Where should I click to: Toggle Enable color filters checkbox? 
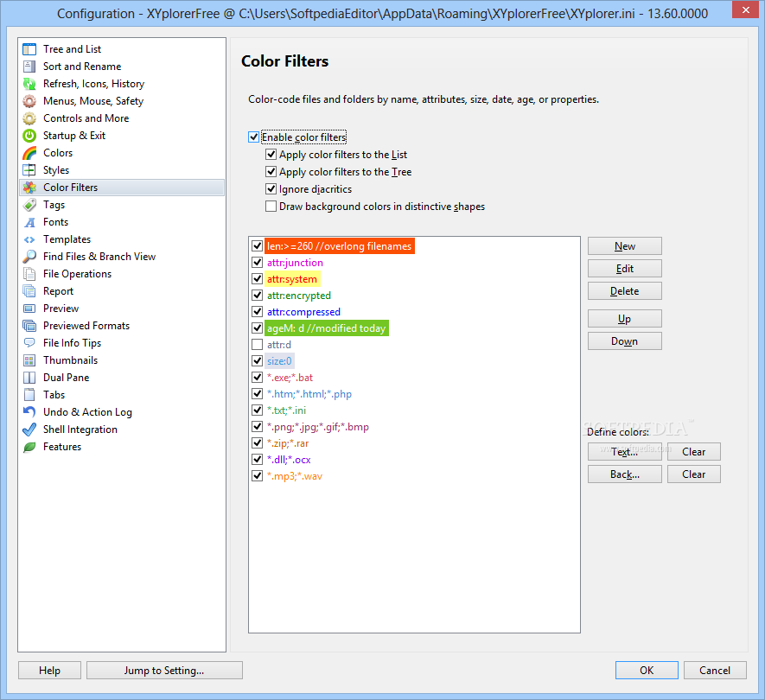point(253,137)
